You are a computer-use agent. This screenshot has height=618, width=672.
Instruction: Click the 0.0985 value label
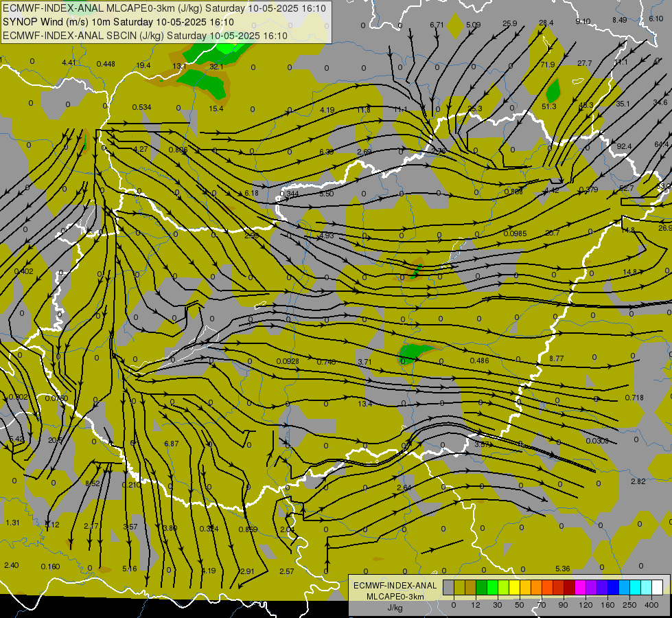(515, 233)
